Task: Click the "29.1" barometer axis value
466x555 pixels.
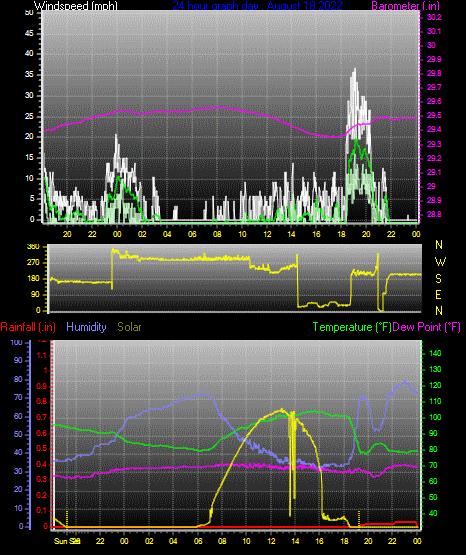Action: [x=434, y=172]
